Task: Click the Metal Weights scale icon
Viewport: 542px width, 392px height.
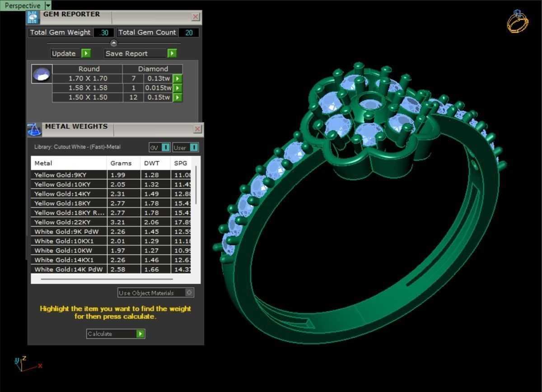Action: pos(34,130)
